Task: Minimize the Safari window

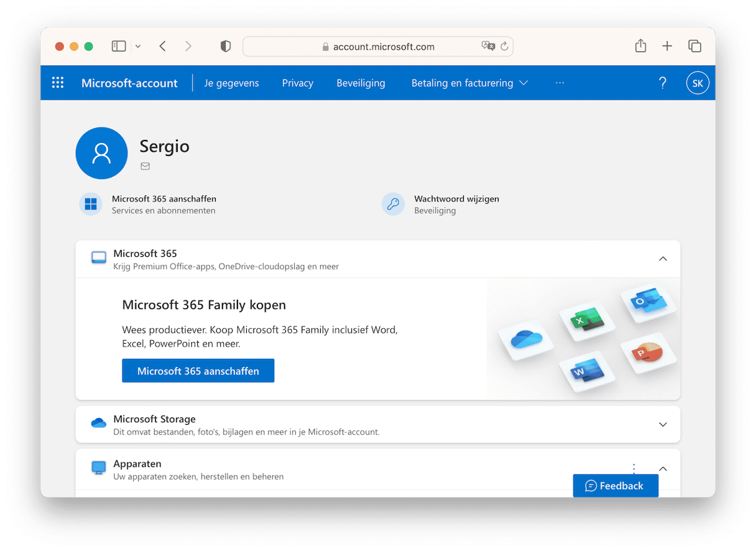Action: [x=74, y=47]
